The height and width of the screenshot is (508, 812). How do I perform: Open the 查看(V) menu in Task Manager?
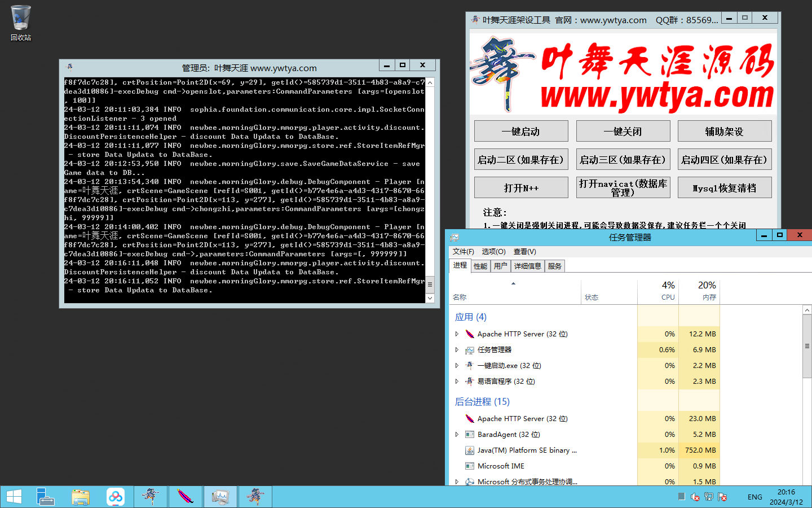pos(524,252)
